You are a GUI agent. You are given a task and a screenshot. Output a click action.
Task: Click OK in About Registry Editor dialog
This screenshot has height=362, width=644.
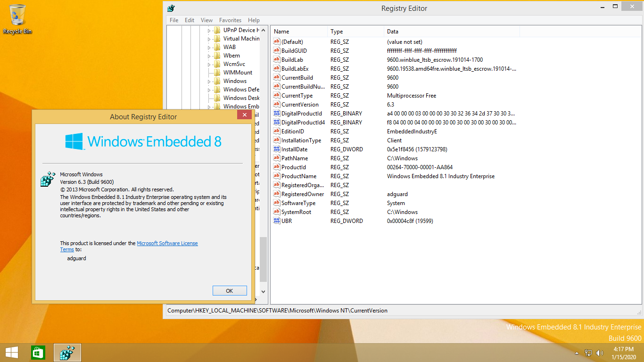coord(230,291)
